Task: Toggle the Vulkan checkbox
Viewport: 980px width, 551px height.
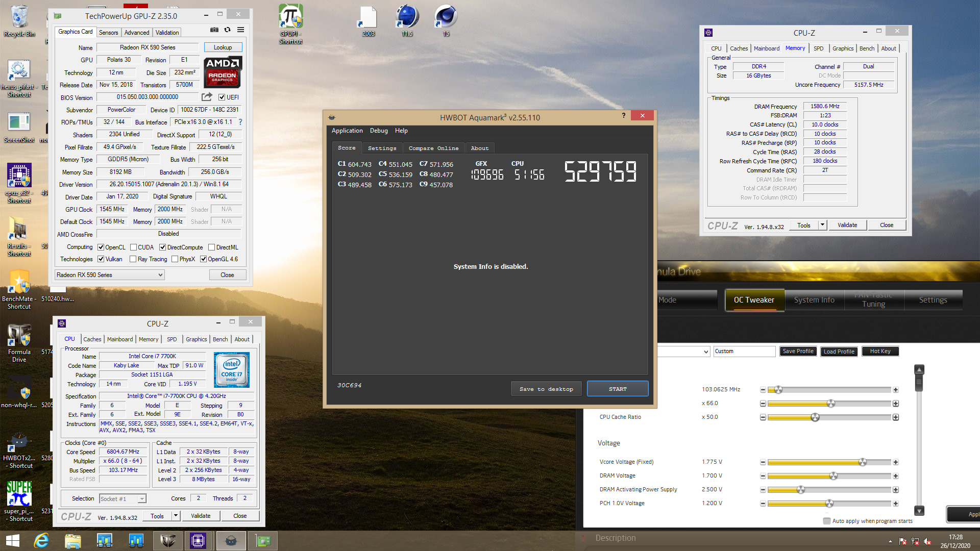Action: (101, 259)
